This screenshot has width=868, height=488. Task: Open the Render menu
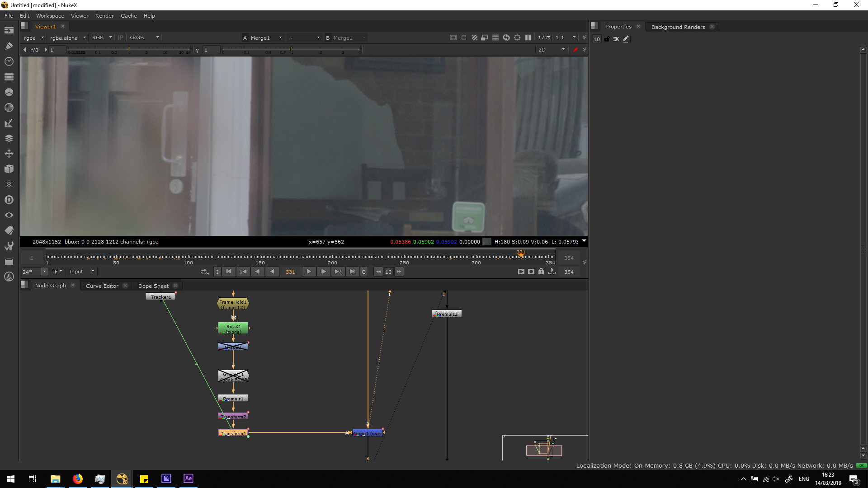(x=104, y=16)
